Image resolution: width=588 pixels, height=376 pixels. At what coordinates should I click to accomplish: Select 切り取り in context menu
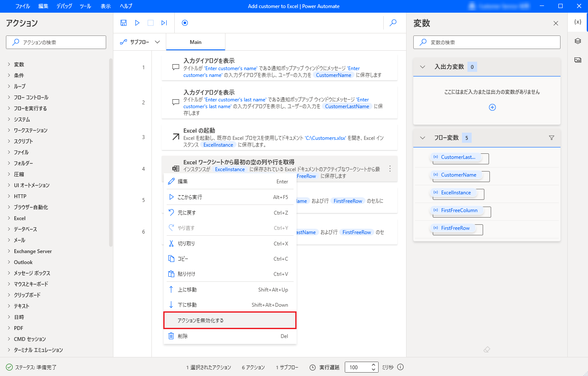point(230,244)
